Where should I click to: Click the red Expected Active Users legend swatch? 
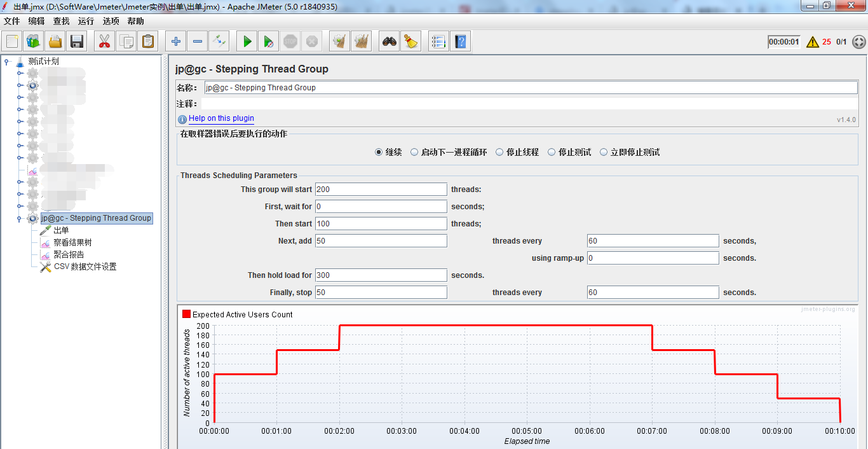tap(186, 314)
